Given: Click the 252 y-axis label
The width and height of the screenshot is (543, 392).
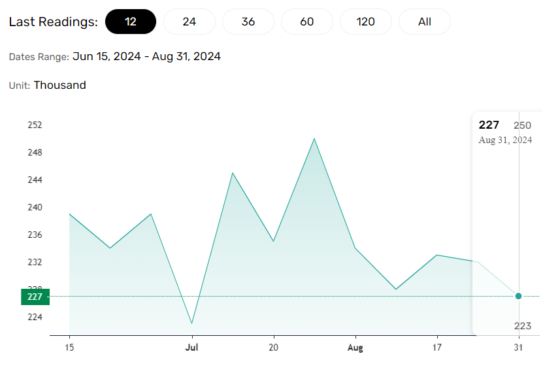Looking at the screenshot, I should (x=35, y=125).
